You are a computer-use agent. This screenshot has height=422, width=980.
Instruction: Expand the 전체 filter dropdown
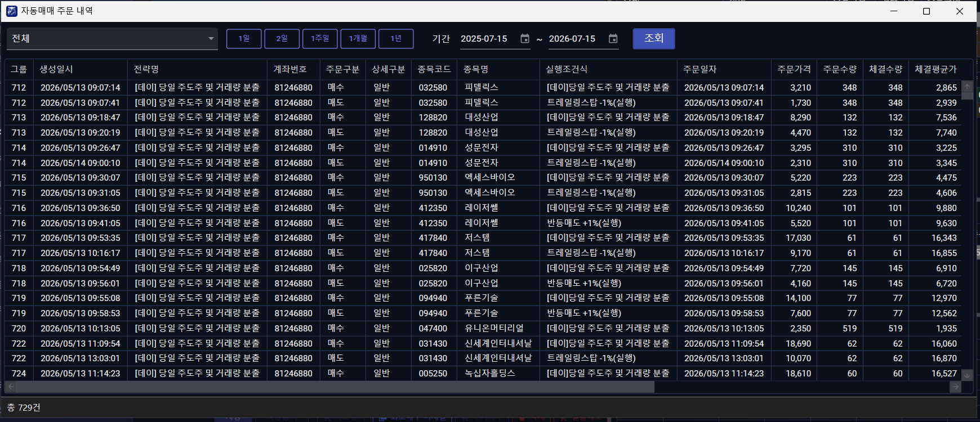(112, 38)
